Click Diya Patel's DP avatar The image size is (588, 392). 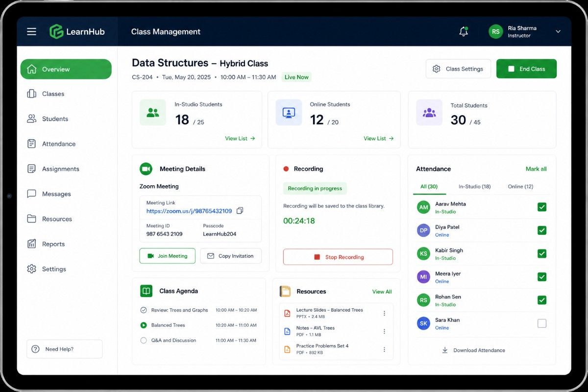tap(423, 230)
